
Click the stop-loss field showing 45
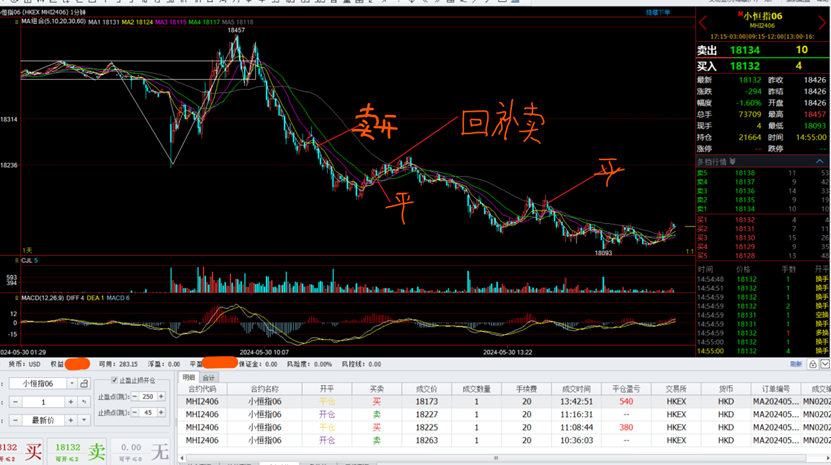click(x=148, y=413)
